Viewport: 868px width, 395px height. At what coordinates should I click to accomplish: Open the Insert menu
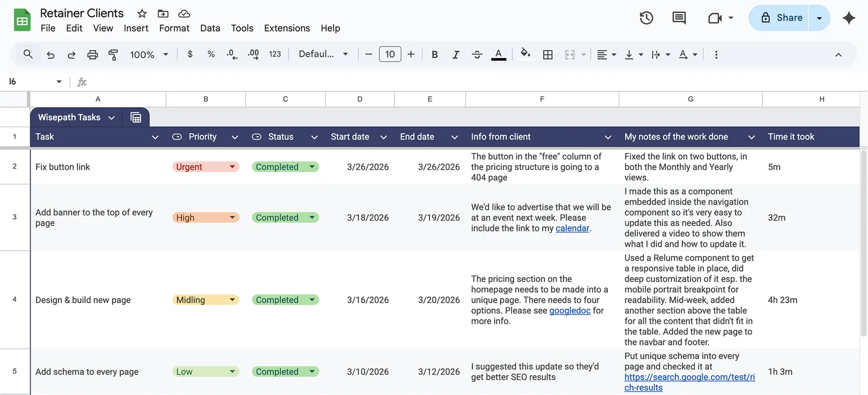coord(136,28)
